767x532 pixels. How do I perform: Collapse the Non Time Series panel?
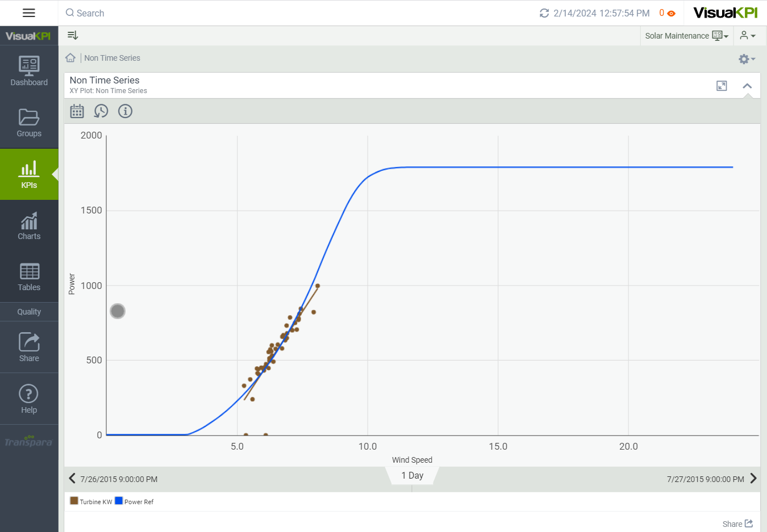747,86
